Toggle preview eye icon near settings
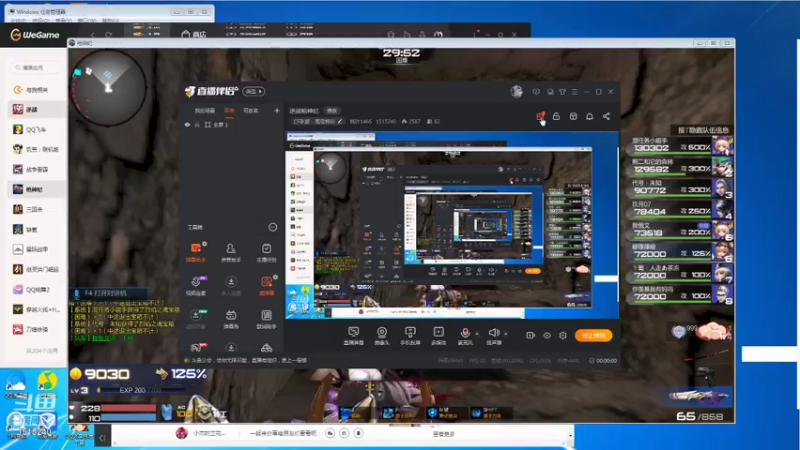Image resolution: width=800 pixels, height=450 pixels. 546,335
